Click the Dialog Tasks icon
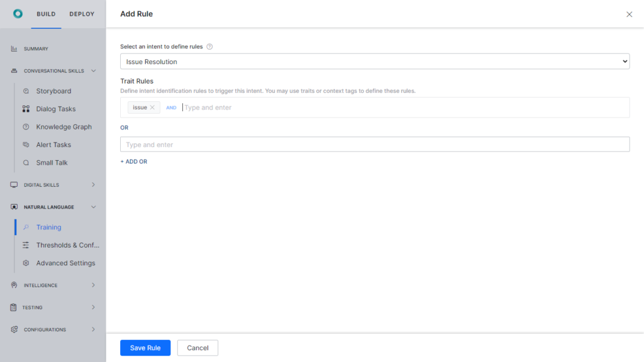This screenshot has height=362, width=644. pyautogui.click(x=26, y=109)
